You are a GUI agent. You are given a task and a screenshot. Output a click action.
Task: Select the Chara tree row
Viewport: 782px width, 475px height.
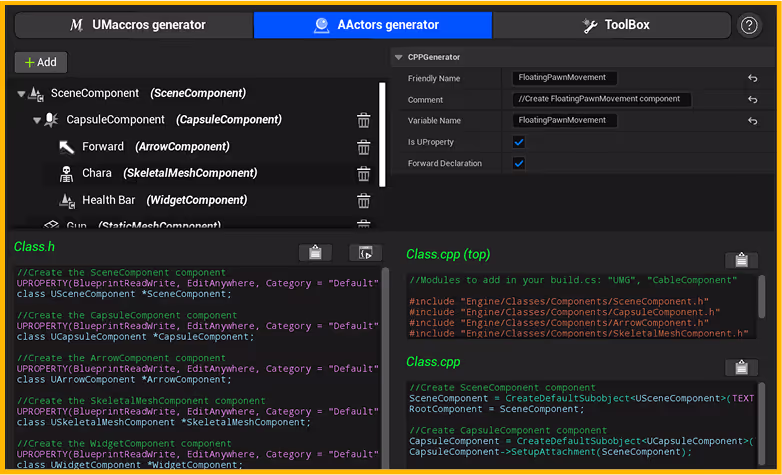[194, 173]
